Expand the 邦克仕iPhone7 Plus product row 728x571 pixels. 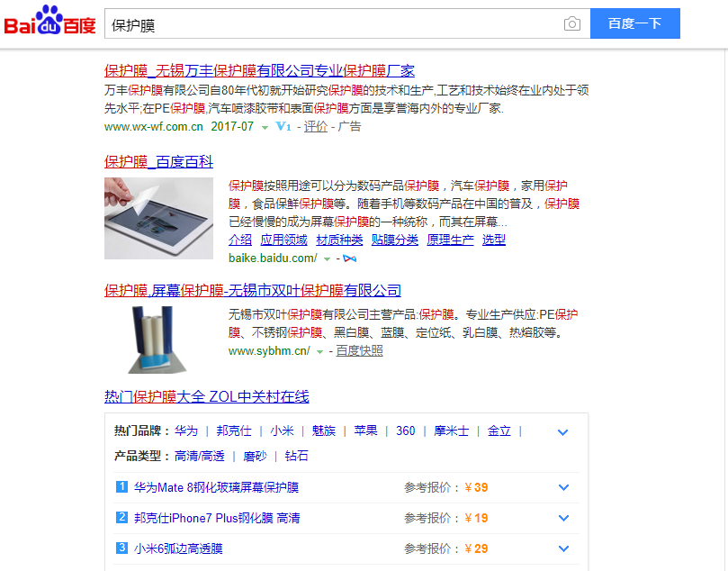(x=563, y=518)
